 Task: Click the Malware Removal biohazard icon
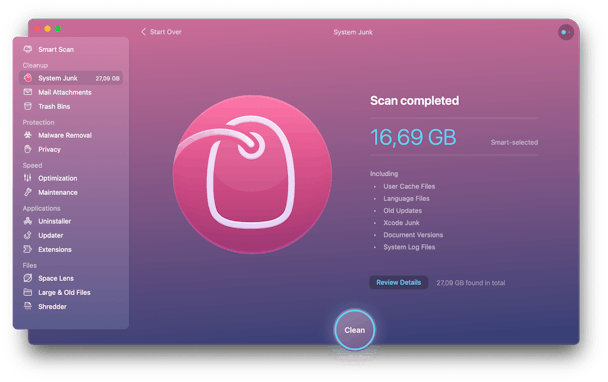(x=28, y=135)
